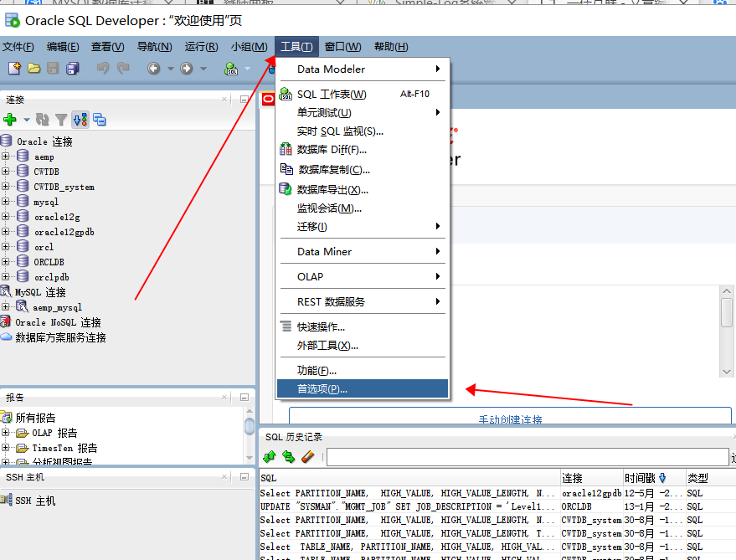Open the 迁移(I) submenu

tap(363, 226)
